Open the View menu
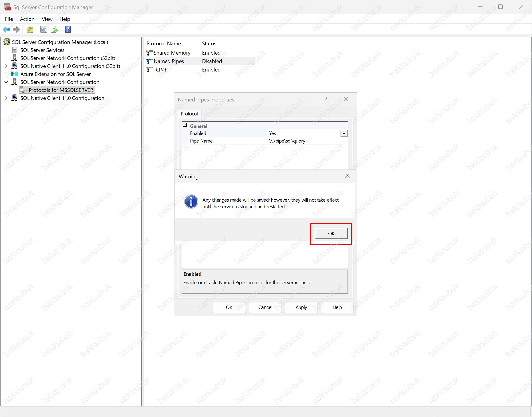 coord(47,19)
